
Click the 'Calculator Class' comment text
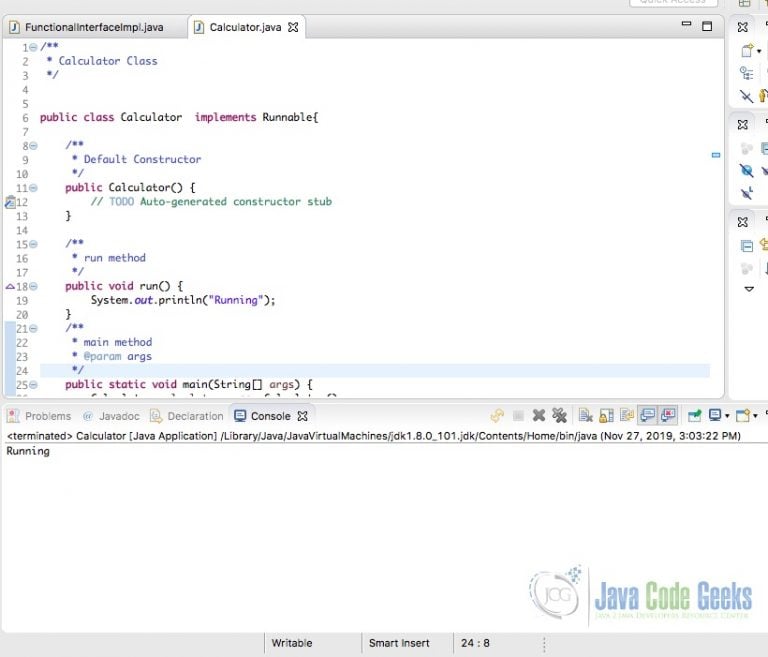(x=108, y=61)
